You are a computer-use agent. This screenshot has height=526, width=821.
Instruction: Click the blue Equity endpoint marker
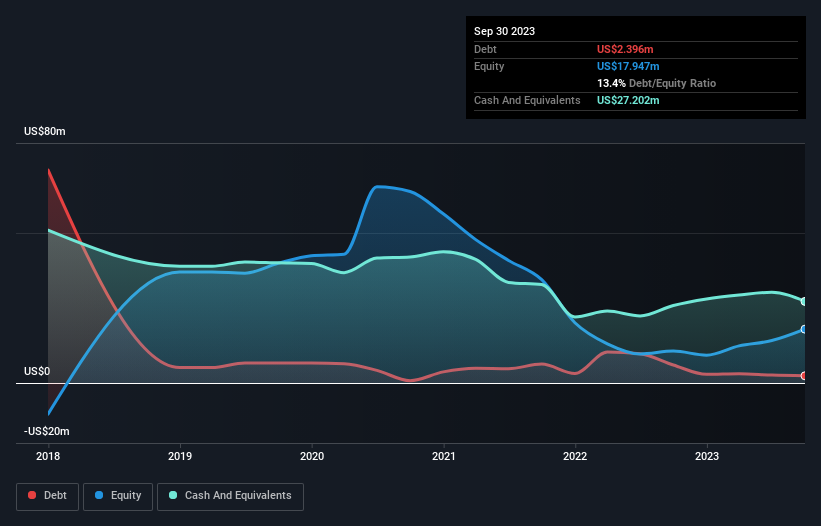[x=804, y=329]
